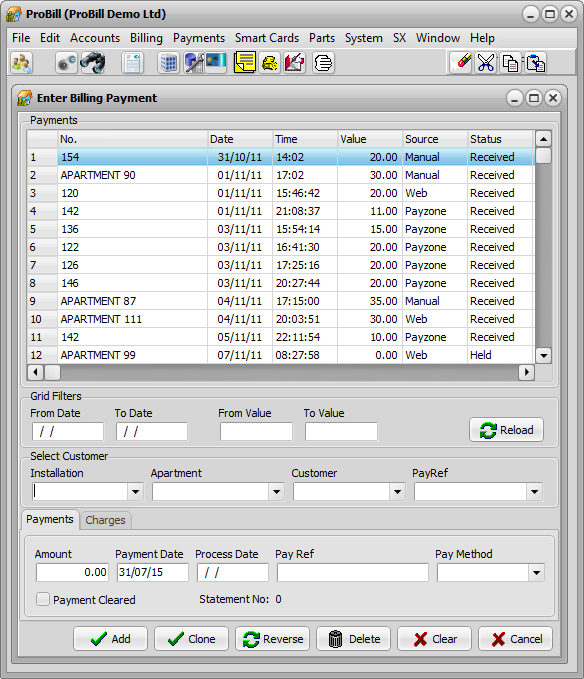
Task: Open the yellow sticky notes icon
Action: (245, 63)
